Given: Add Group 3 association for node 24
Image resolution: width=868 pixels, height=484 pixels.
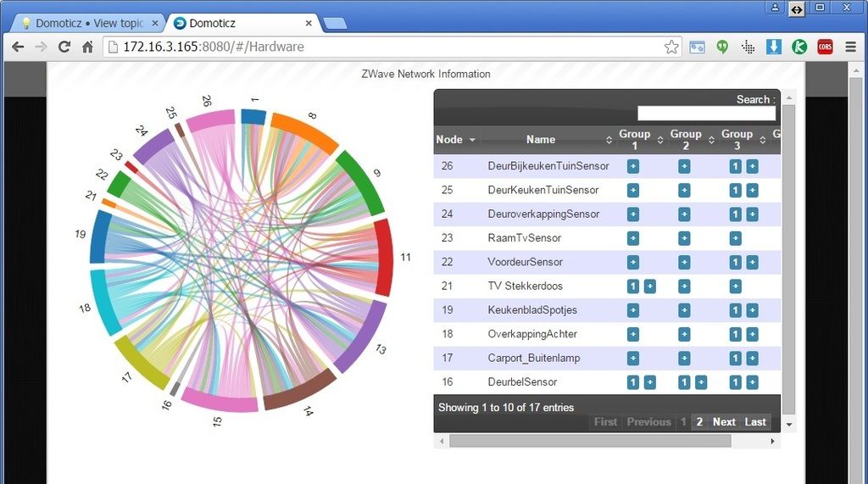Looking at the screenshot, I should [x=752, y=214].
